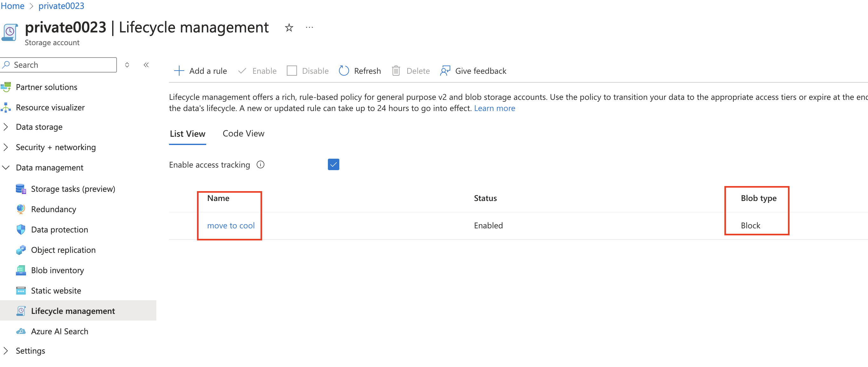Click the Redundancy globe icon
Screen dimensions: 868x367
[x=21, y=209]
